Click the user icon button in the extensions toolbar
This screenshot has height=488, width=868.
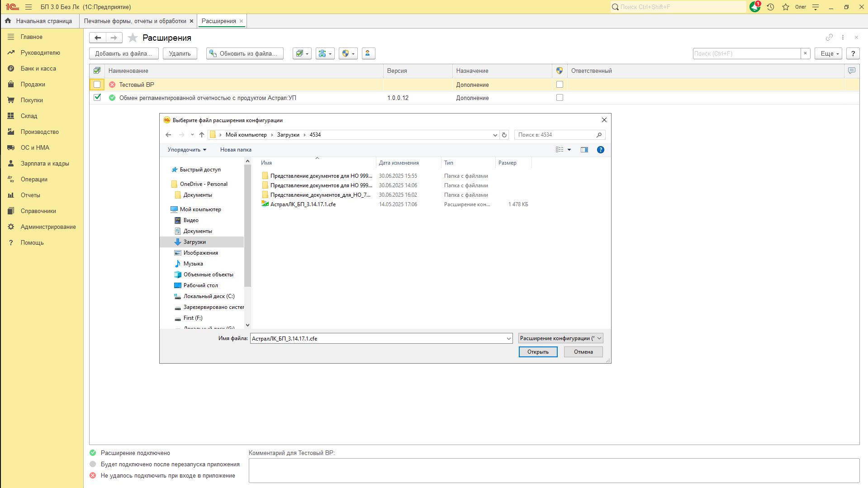coord(368,53)
